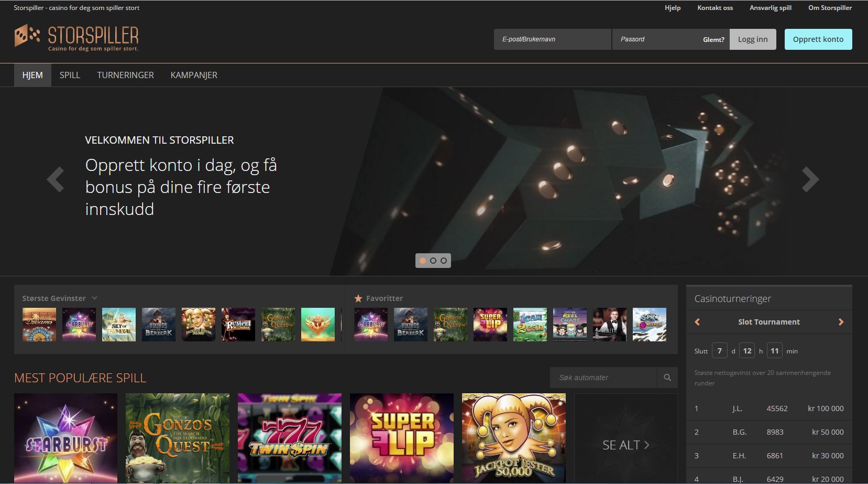Show previous tournament with left chevron

coord(697,322)
